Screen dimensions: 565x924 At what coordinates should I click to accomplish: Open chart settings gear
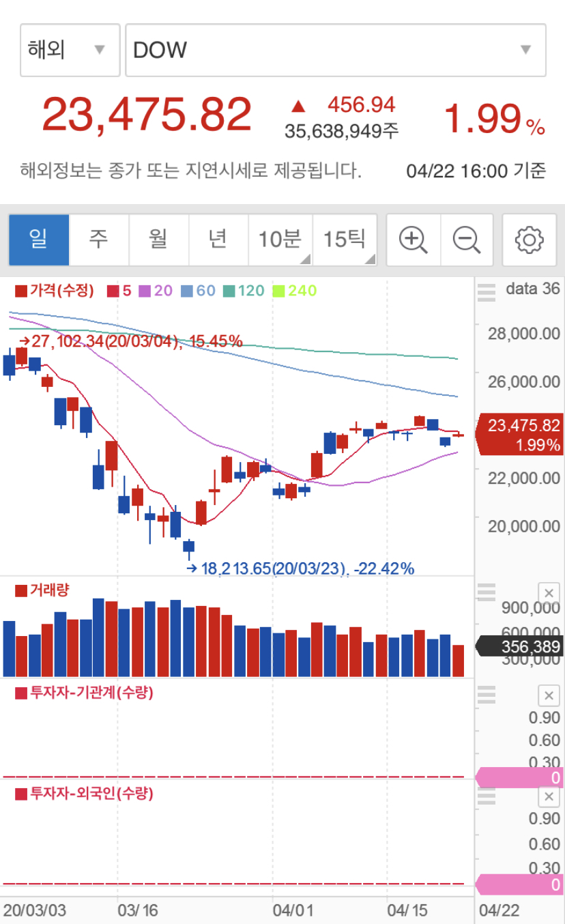click(529, 240)
